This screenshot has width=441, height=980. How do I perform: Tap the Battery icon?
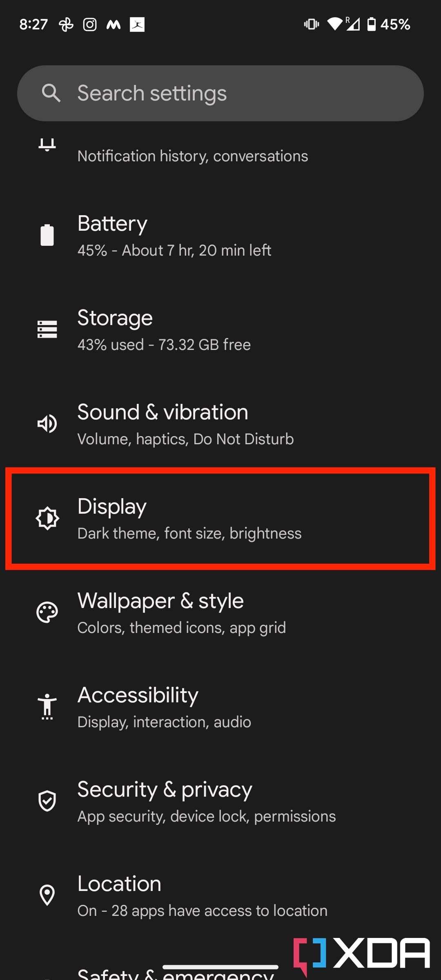pos(46,235)
